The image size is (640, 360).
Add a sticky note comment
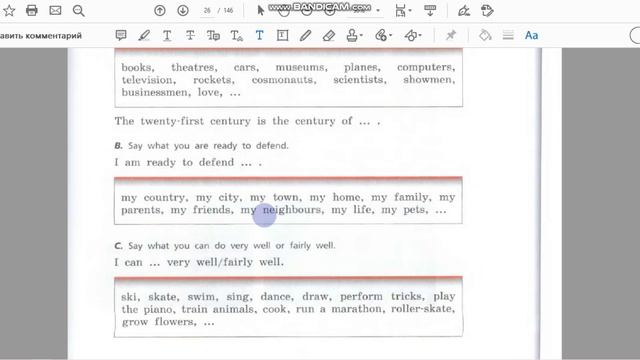click(121, 36)
